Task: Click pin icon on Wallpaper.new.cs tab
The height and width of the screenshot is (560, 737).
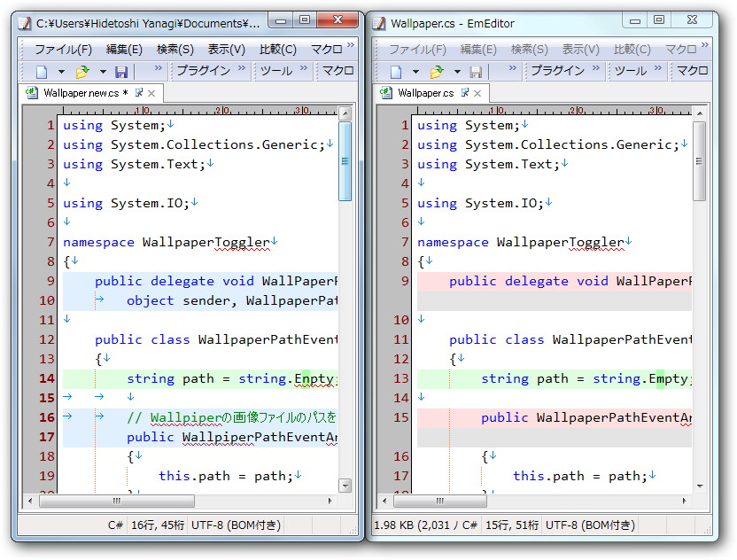Action: coord(139,93)
